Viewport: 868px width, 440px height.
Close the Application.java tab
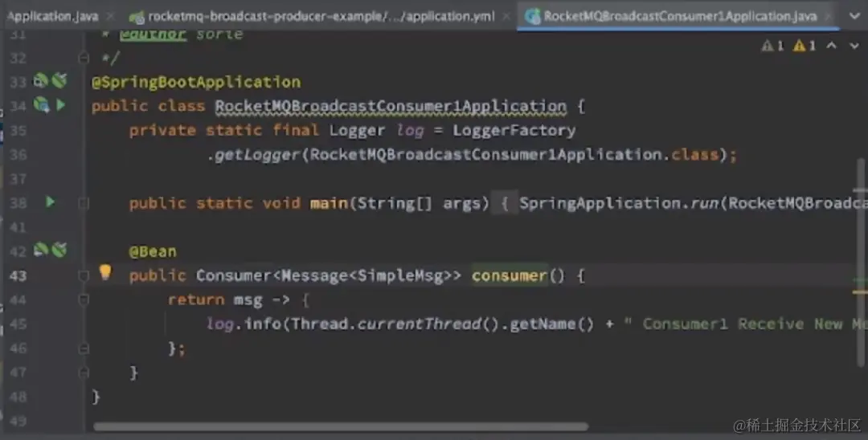pyautogui.click(x=110, y=16)
